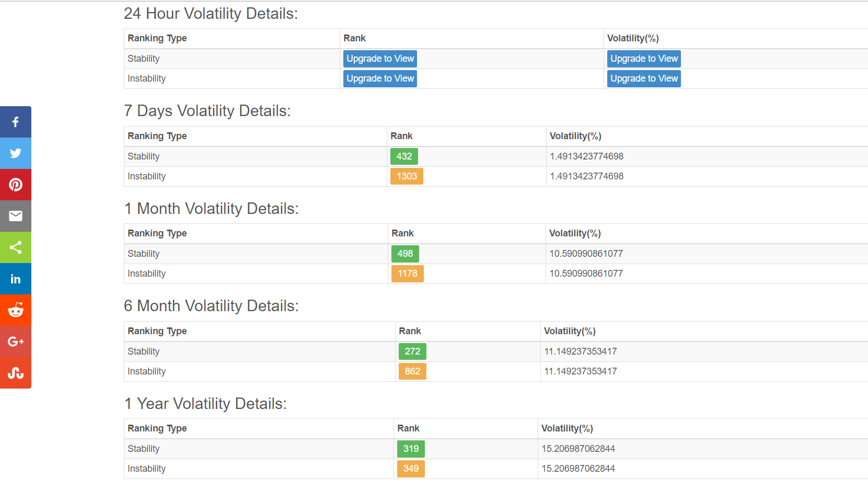Viewport: 868px width, 489px height.
Task: Click Instability label in 1 Month table
Action: 146,274
